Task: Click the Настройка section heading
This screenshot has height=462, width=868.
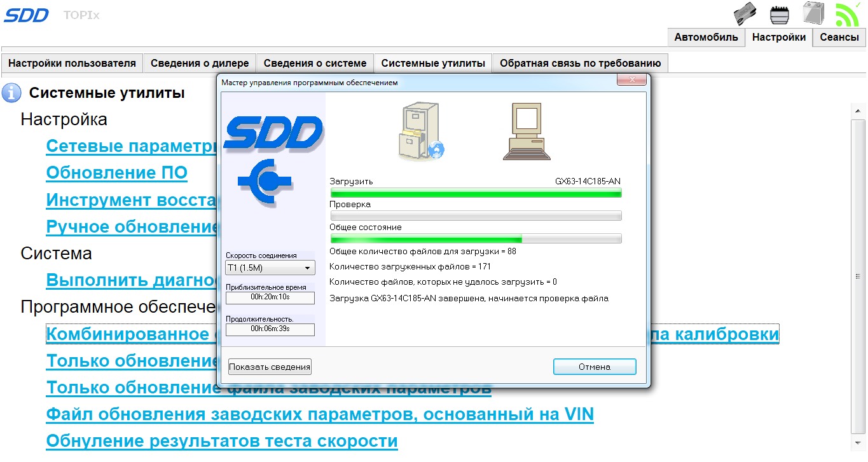Action: coord(64,119)
